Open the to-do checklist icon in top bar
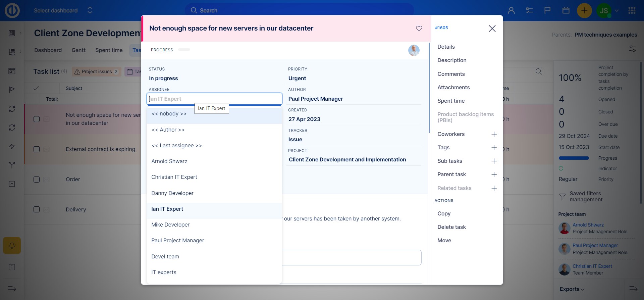Screen dimensions: 644x300 (529, 10)
